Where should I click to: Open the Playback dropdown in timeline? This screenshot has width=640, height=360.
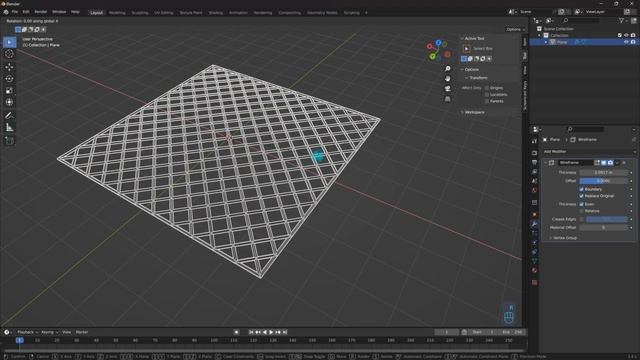(x=27, y=332)
